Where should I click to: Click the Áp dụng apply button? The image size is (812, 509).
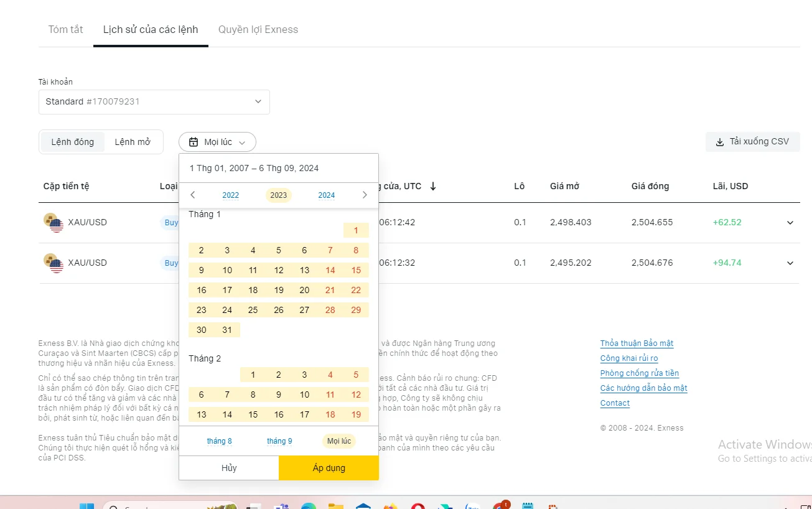click(329, 468)
